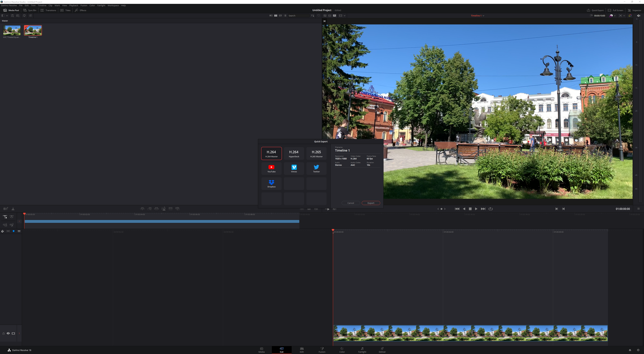Screen dimensions: 644x354
Task: Click the close up edit icon
Action: pos(164,209)
